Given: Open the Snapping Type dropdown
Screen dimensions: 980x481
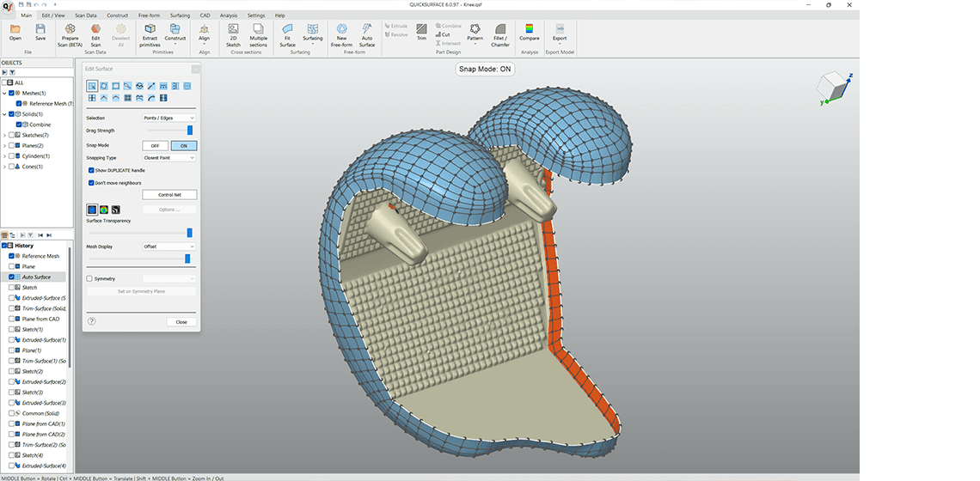Looking at the screenshot, I should click(x=168, y=158).
